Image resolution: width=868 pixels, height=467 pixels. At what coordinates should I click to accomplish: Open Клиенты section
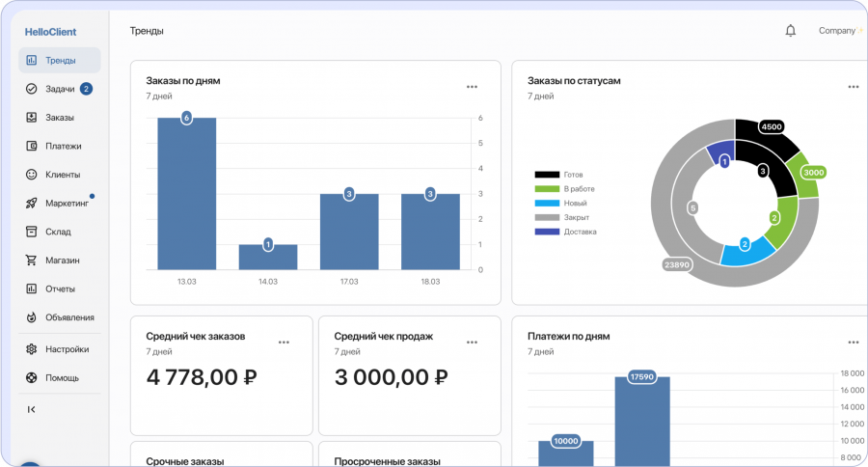point(60,175)
